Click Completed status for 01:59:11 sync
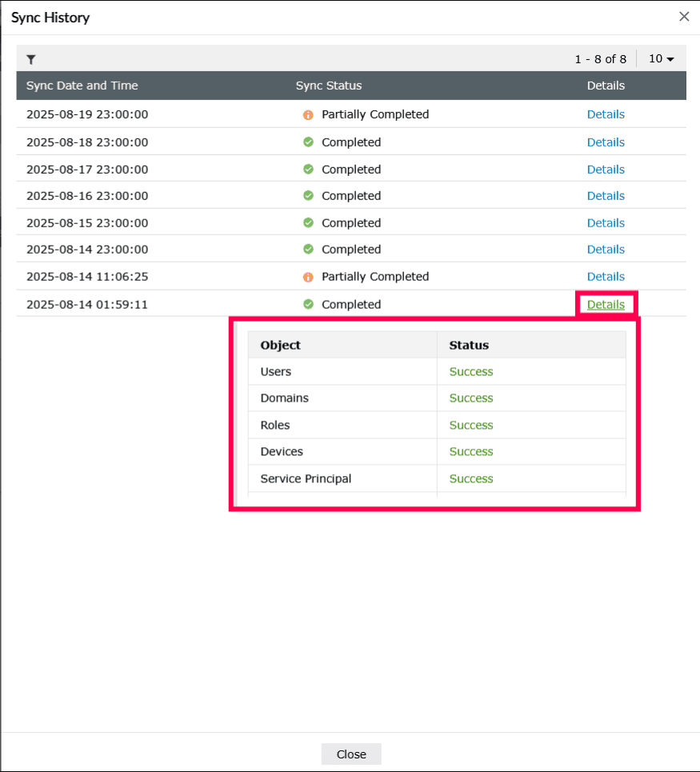Viewport: 700px width, 772px height. coord(351,305)
